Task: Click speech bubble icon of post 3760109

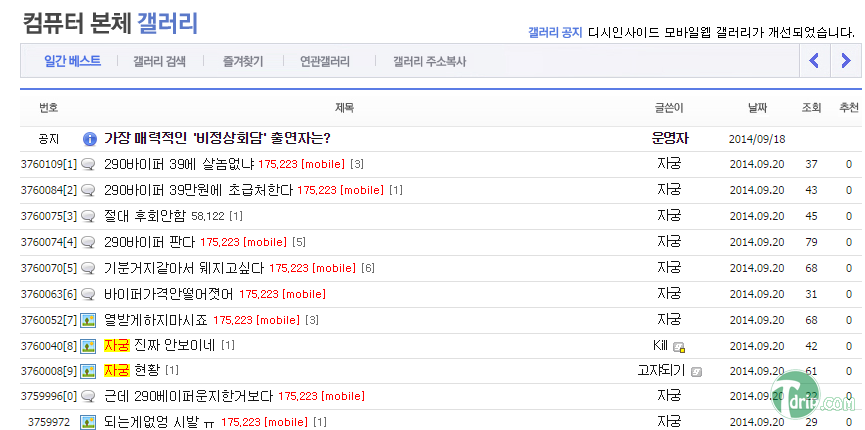Action: tap(88, 164)
